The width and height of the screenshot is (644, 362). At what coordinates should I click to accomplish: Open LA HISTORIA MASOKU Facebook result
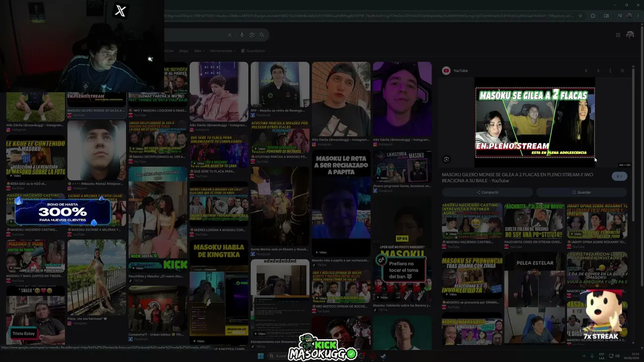[x=402, y=167]
